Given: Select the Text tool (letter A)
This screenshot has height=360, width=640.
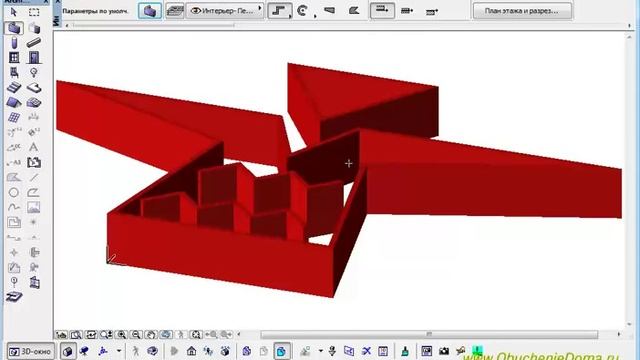Looking at the screenshot, I should click(x=34, y=147).
